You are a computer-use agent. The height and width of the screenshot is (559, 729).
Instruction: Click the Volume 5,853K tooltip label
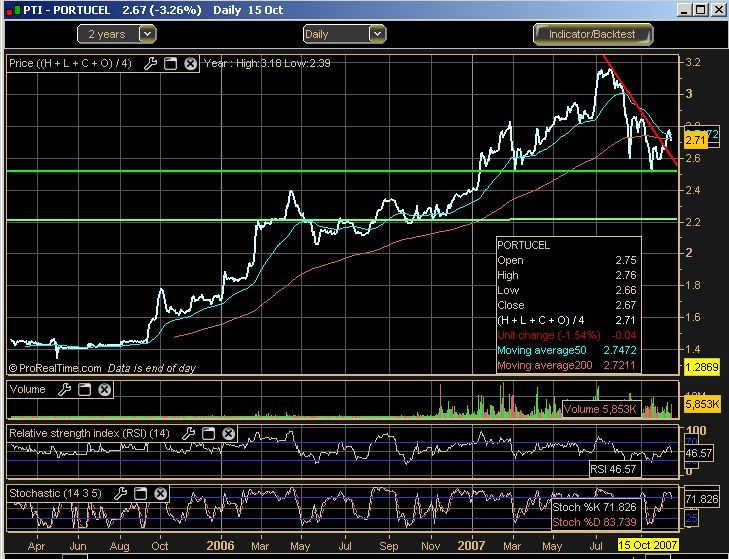(600, 409)
